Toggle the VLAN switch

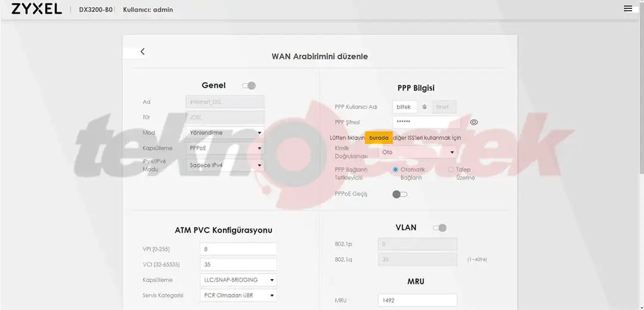(439, 228)
